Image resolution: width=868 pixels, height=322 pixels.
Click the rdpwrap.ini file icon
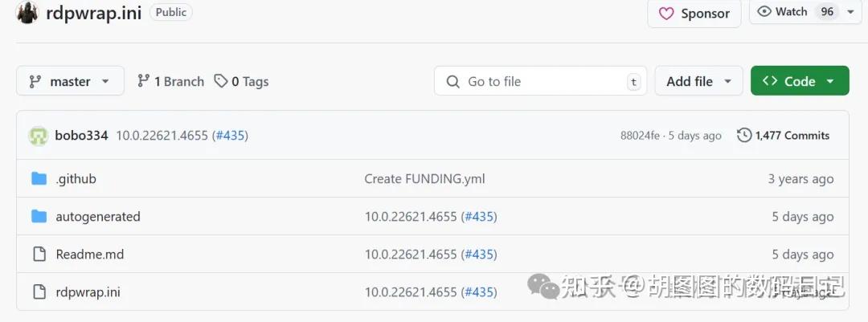click(39, 291)
